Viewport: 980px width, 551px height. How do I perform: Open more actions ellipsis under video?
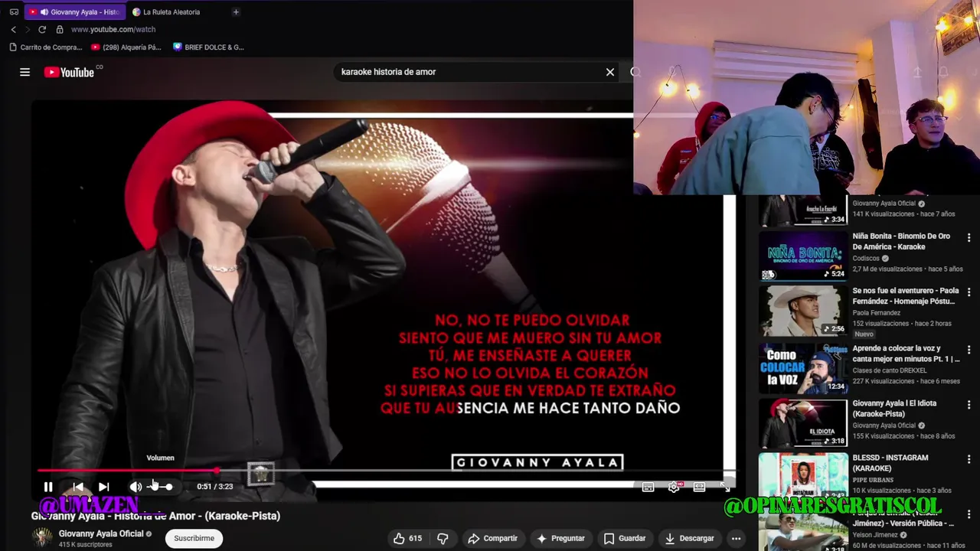pos(736,539)
